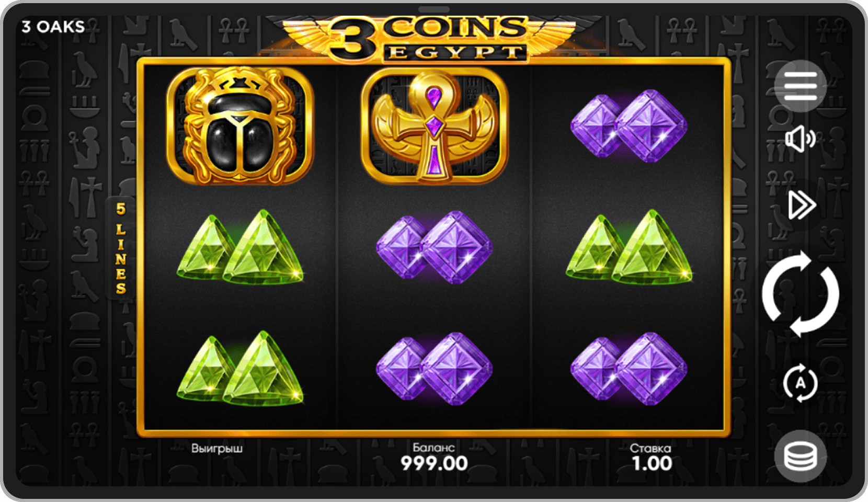The width and height of the screenshot is (868, 502).
Task: Click the golden scarab symbol
Action: [x=240, y=126]
